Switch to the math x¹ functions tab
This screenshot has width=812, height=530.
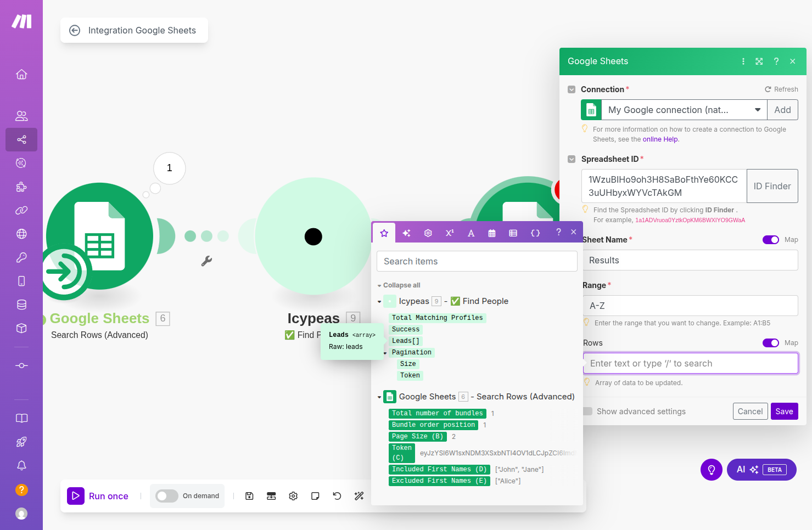coord(450,233)
